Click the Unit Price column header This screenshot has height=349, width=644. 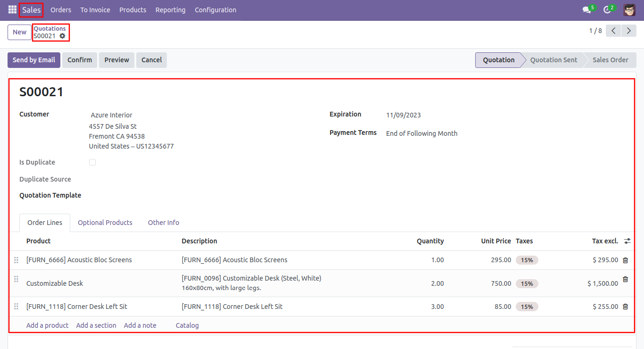[x=496, y=241]
